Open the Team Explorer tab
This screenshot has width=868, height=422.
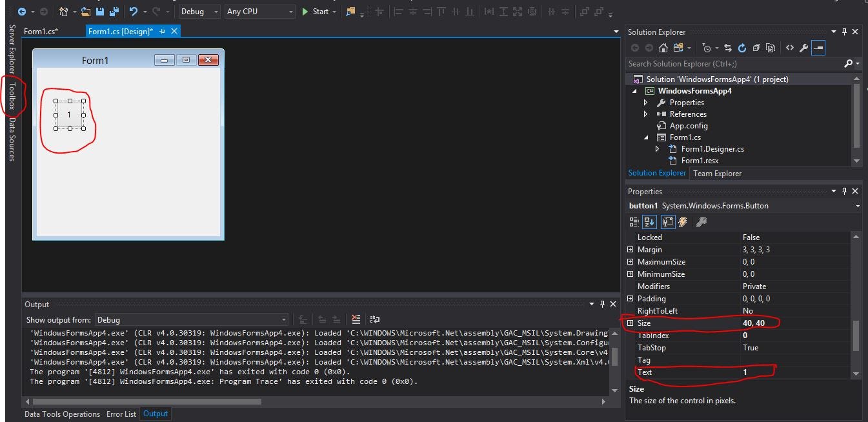point(717,173)
